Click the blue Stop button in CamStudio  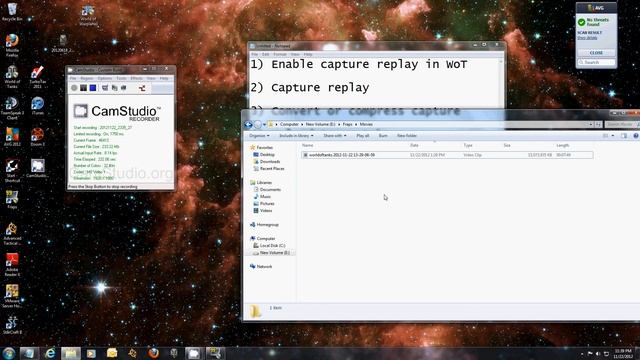[x=93, y=88]
